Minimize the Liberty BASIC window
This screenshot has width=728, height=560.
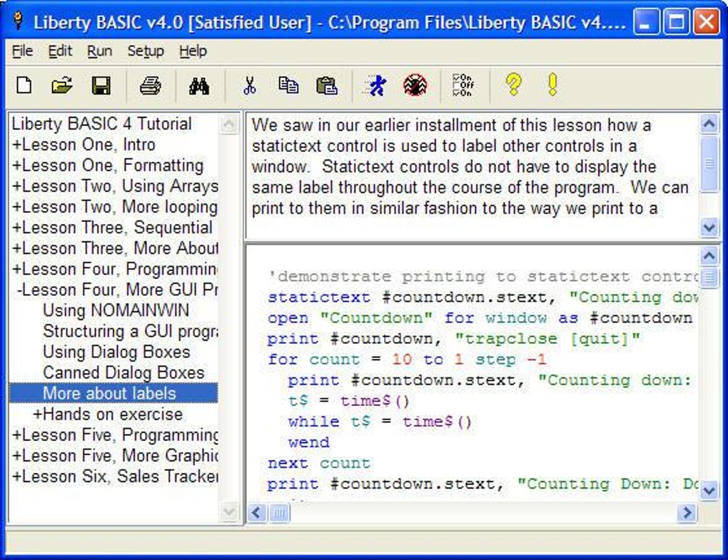click(x=646, y=22)
